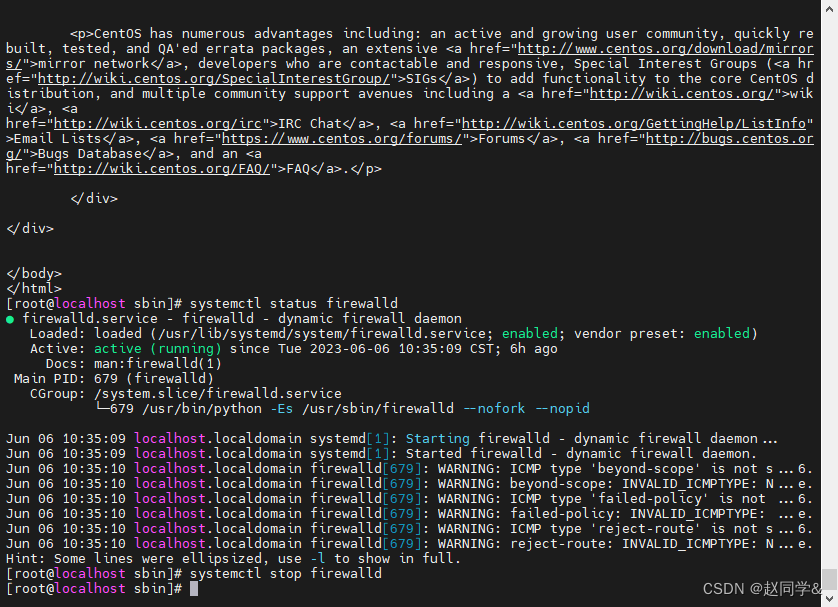The image size is (838, 607).
Task: Open the www.centos.org/forums/ link
Action: coord(342,138)
